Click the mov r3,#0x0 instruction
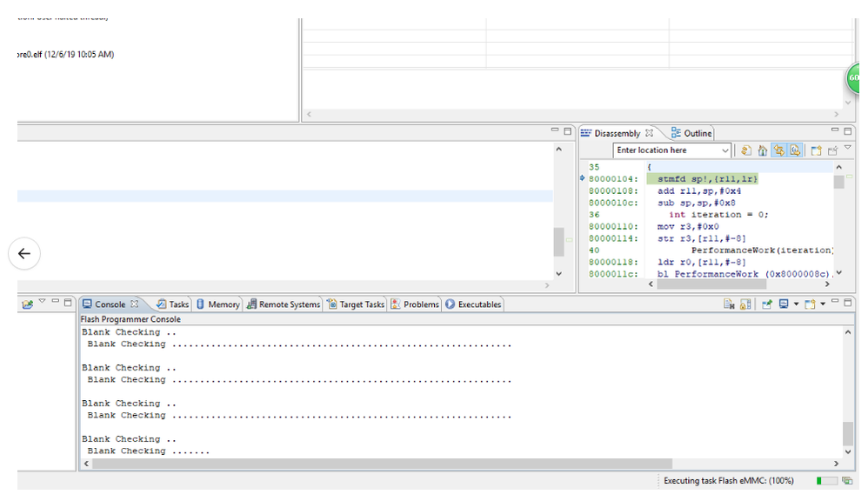 coord(688,226)
